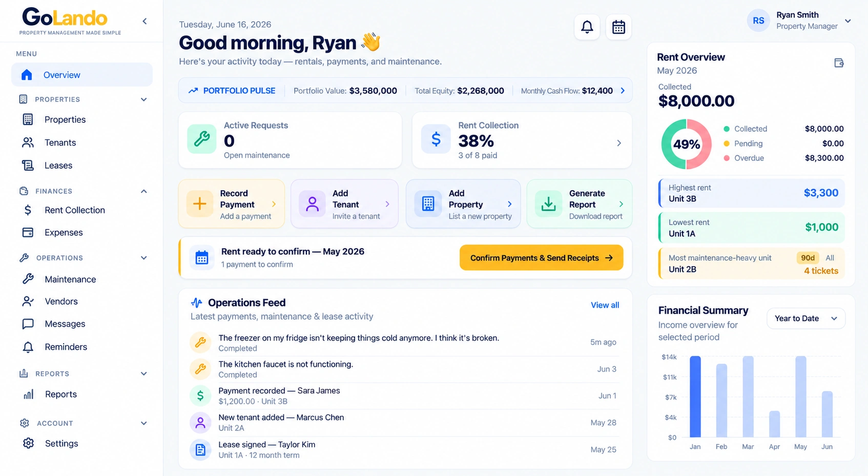Image resolution: width=868 pixels, height=476 pixels.
Task: Open Expenses in the sidebar
Action: click(x=64, y=233)
